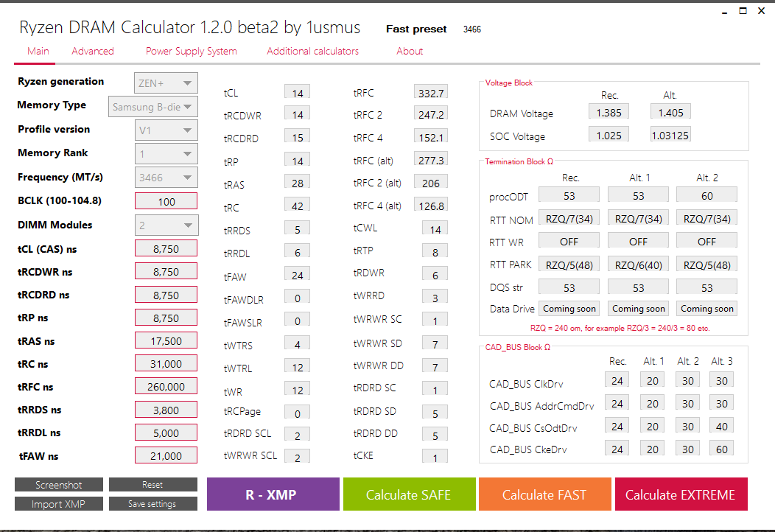Click the tRRDL ns input field

pos(166,433)
